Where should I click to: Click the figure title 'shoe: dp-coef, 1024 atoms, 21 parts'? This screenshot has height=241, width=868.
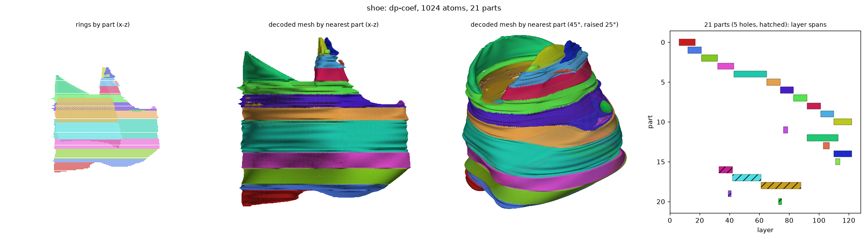(x=434, y=8)
